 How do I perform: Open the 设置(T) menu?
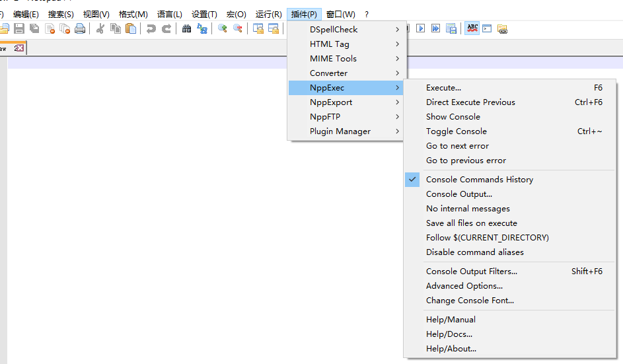204,15
